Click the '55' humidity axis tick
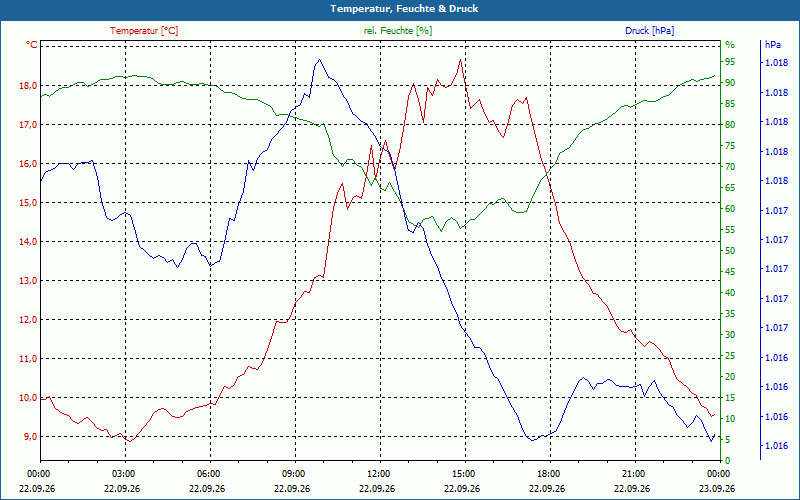This screenshot has height=500, width=800. 730,230
